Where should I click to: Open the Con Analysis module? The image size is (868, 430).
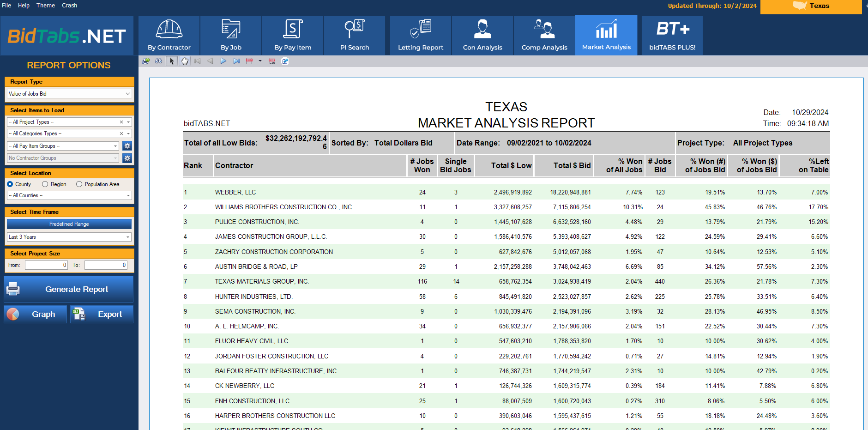point(482,36)
